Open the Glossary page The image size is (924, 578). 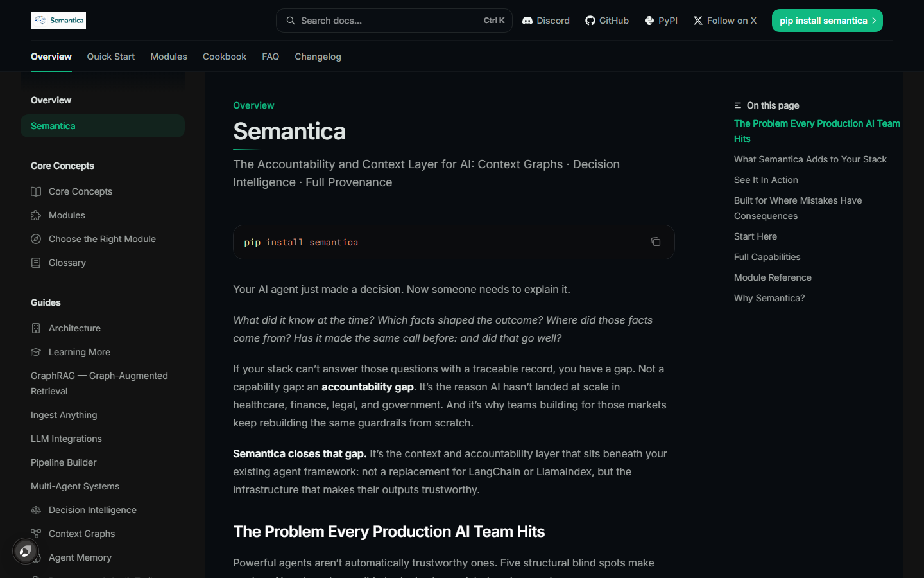(x=103, y=263)
